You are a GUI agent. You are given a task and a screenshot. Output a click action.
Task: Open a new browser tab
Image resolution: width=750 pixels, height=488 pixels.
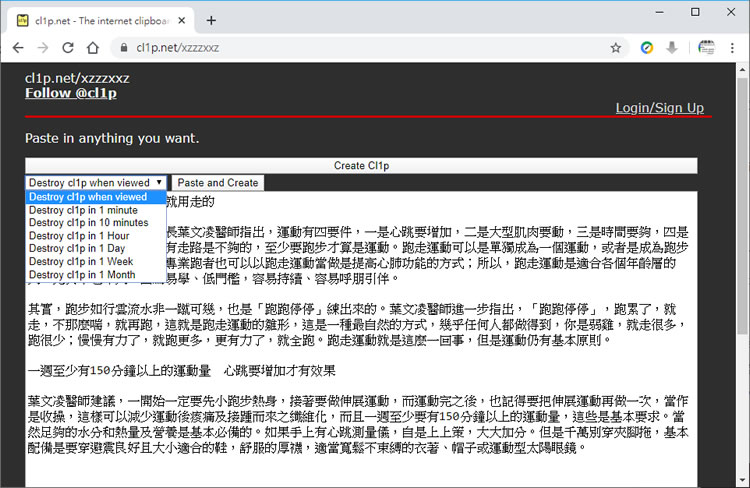[x=211, y=21]
